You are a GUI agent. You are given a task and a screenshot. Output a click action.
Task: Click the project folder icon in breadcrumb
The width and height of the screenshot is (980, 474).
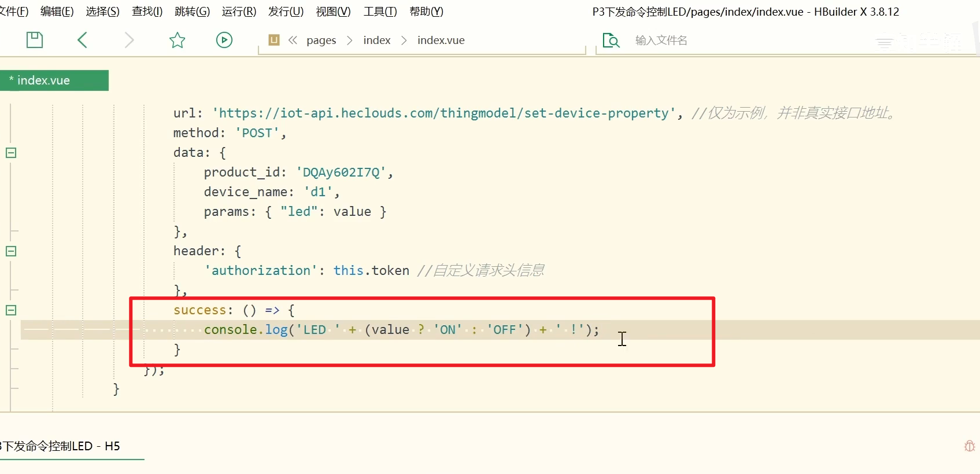coord(274,40)
